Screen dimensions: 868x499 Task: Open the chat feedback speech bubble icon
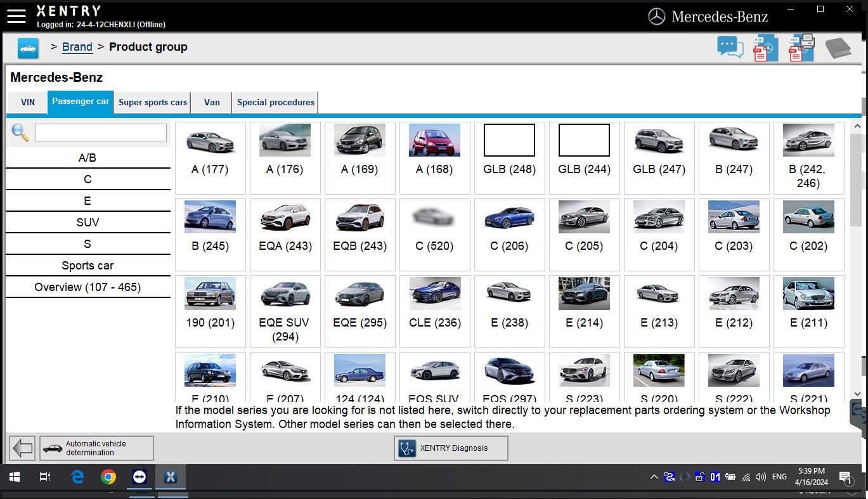point(730,48)
